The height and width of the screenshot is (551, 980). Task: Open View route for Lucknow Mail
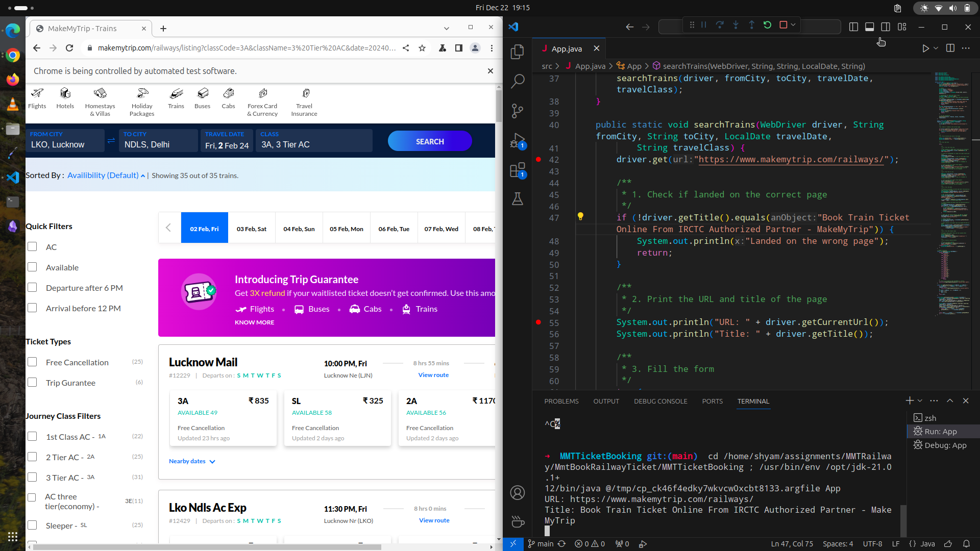[433, 375]
